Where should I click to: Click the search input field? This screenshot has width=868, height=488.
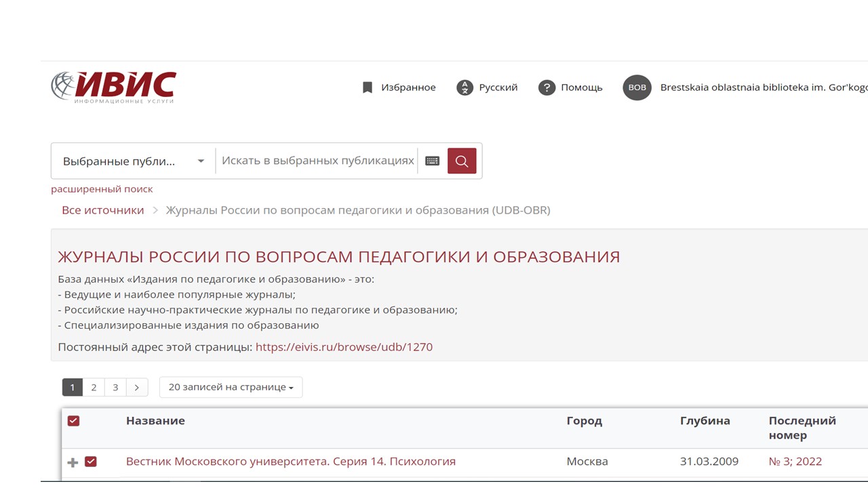pyautogui.click(x=317, y=161)
